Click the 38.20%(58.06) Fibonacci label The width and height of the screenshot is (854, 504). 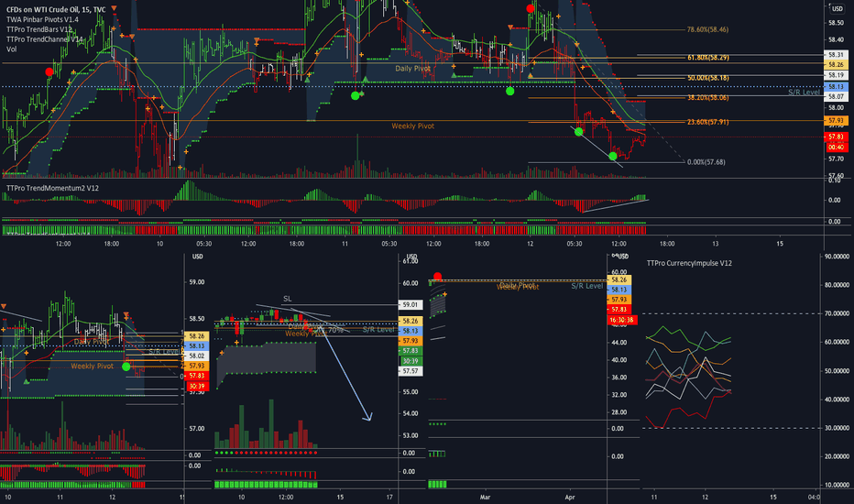(708, 97)
